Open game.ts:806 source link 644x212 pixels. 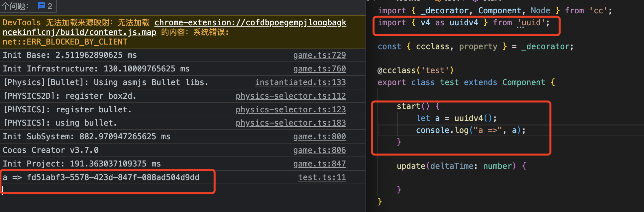click(x=319, y=150)
